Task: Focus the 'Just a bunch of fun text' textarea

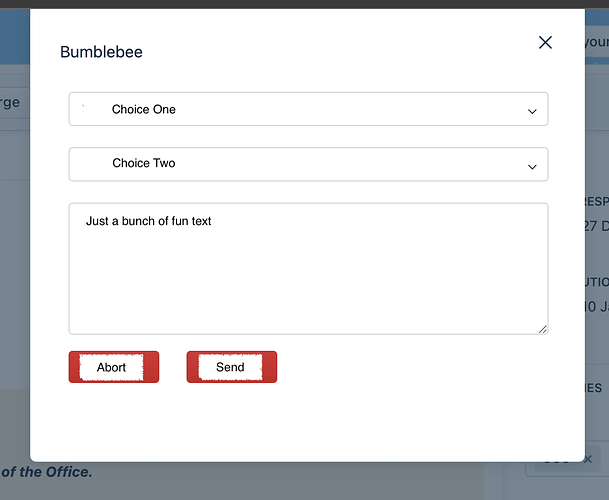Action: (308, 268)
